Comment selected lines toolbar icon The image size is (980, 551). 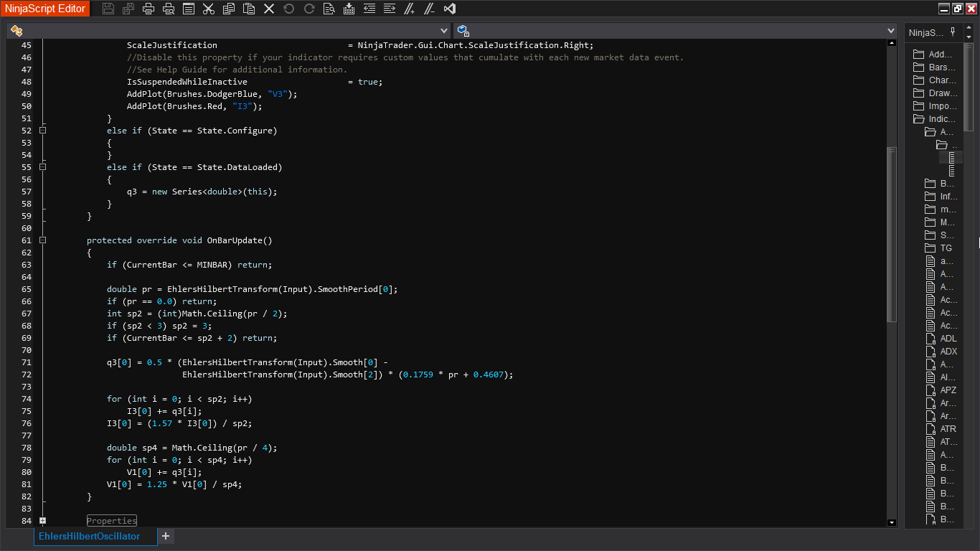point(409,9)
